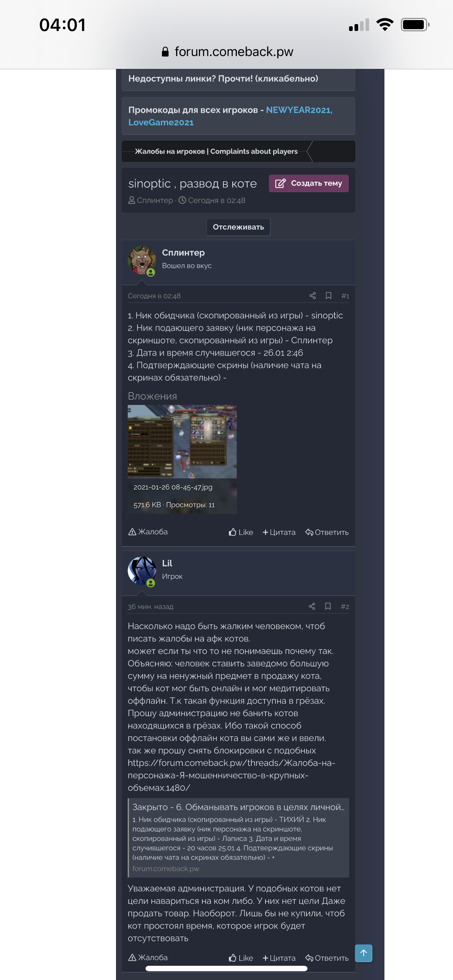Reply to the first post via Ответить

tap(327, 532)
